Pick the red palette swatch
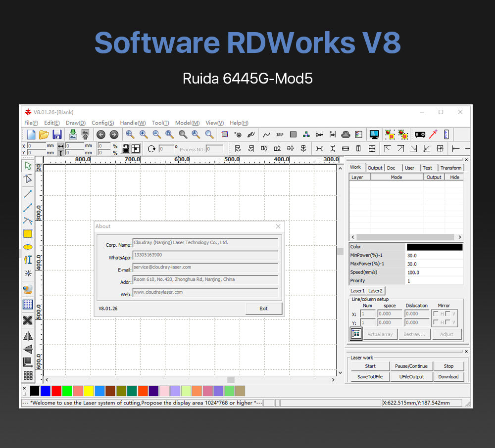The width and height of the screenshot is (495, 448). point(56,391)
